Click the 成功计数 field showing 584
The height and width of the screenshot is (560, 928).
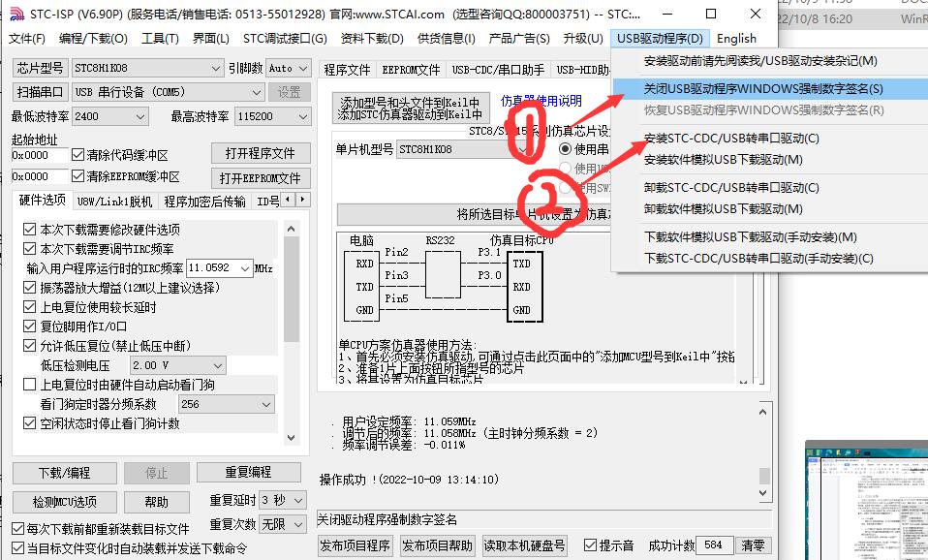pyautogui.click(x=714, y=545)
